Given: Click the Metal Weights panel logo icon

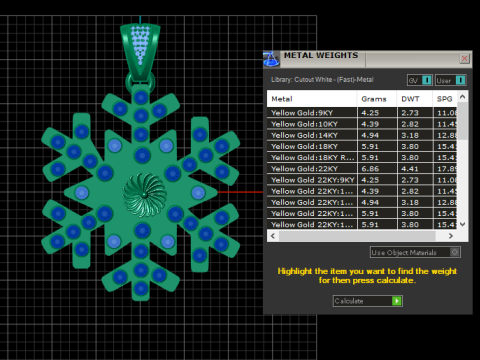Looking at the screenshot, I should 271,59.
